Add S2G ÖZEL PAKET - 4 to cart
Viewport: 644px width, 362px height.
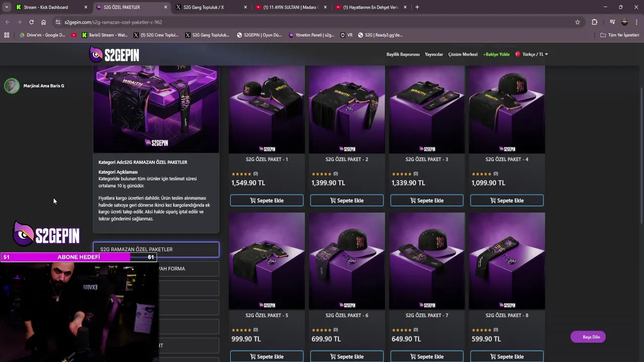(507, 200)
